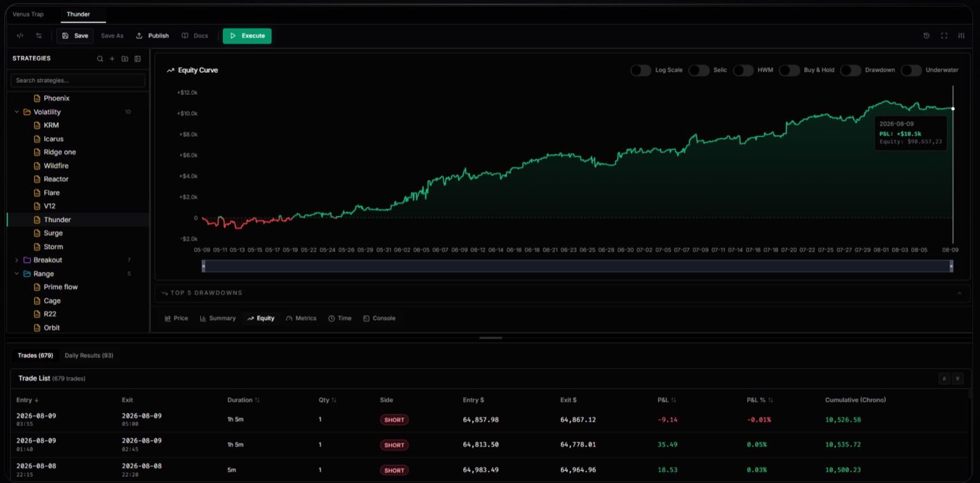Click the right handle of chart range slider
980x483 pixels.
[x=951, y=266]
